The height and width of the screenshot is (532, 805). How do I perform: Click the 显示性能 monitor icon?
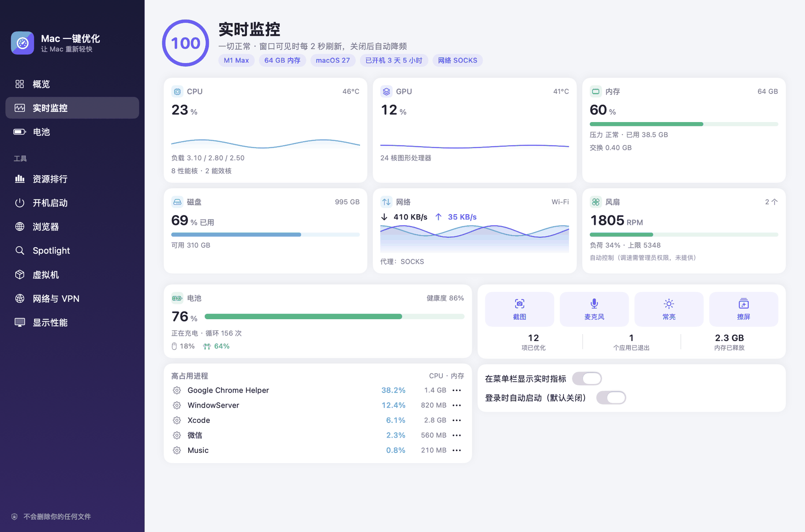[x=20, y=322]
